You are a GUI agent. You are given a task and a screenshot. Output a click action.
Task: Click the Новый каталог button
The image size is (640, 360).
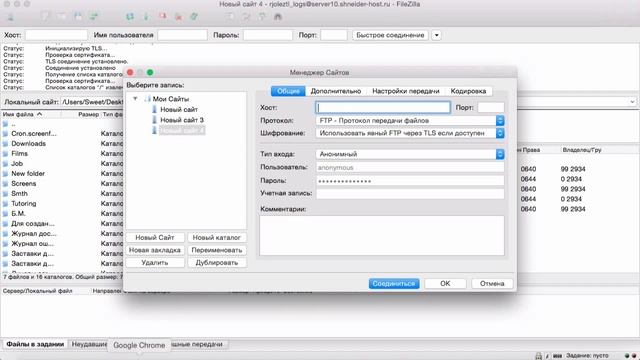click(x=217, y=237)
